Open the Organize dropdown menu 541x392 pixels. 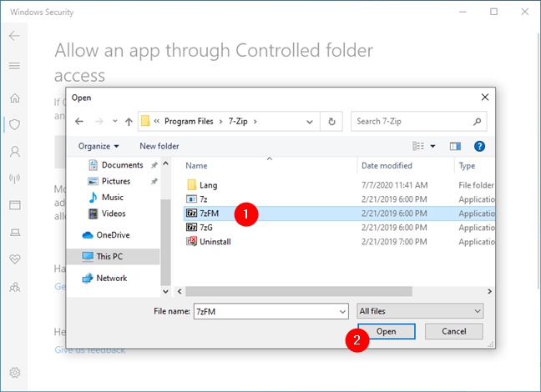click(x=99, y=146)
